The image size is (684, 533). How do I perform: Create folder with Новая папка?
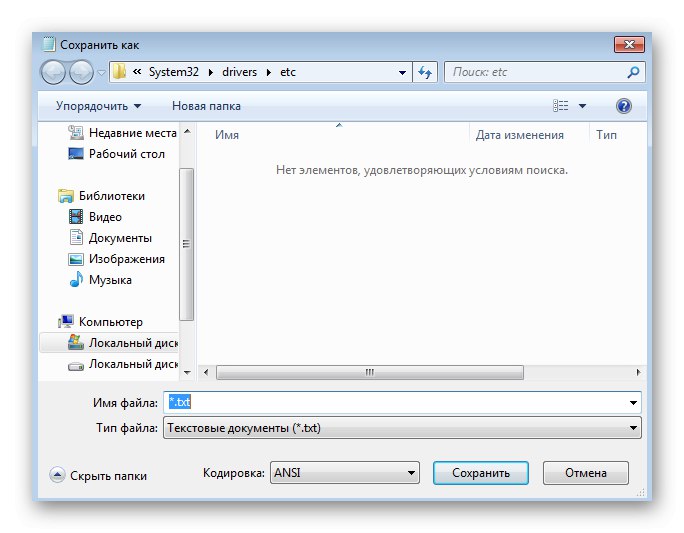coord(206,106)
